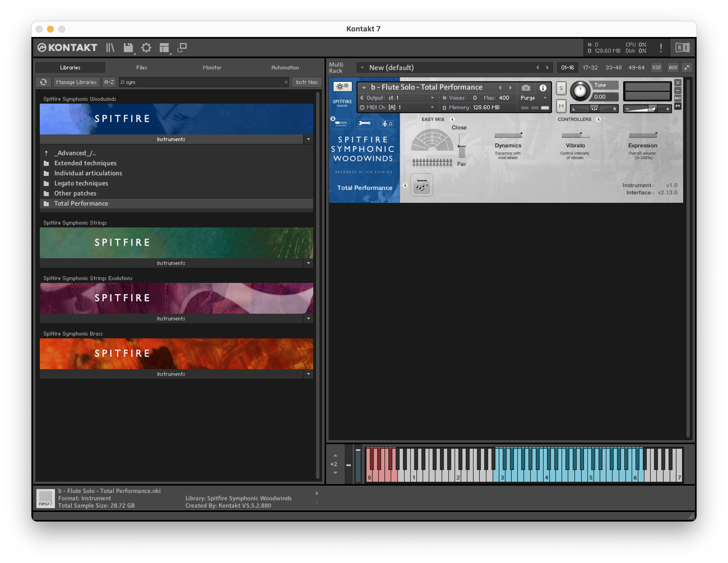Screen dimensions: 728x563
Task: Refresh the libraries list
Action: pos(43,82)
